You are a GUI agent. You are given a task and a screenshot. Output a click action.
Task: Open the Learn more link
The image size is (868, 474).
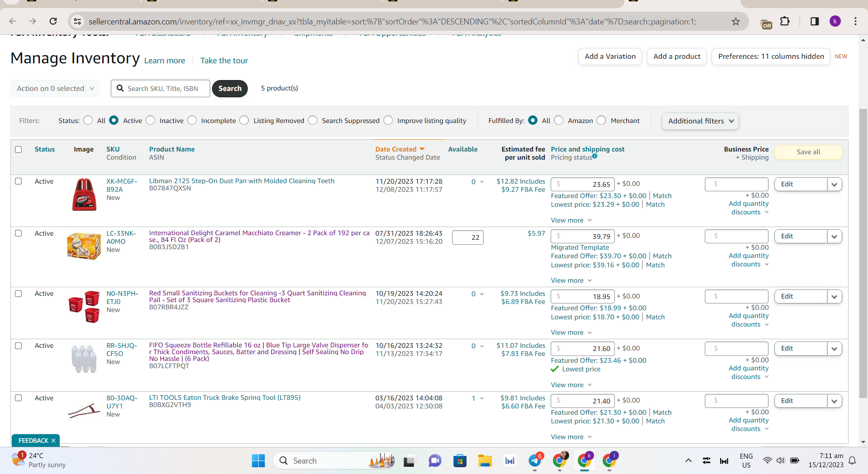(165, 61)
